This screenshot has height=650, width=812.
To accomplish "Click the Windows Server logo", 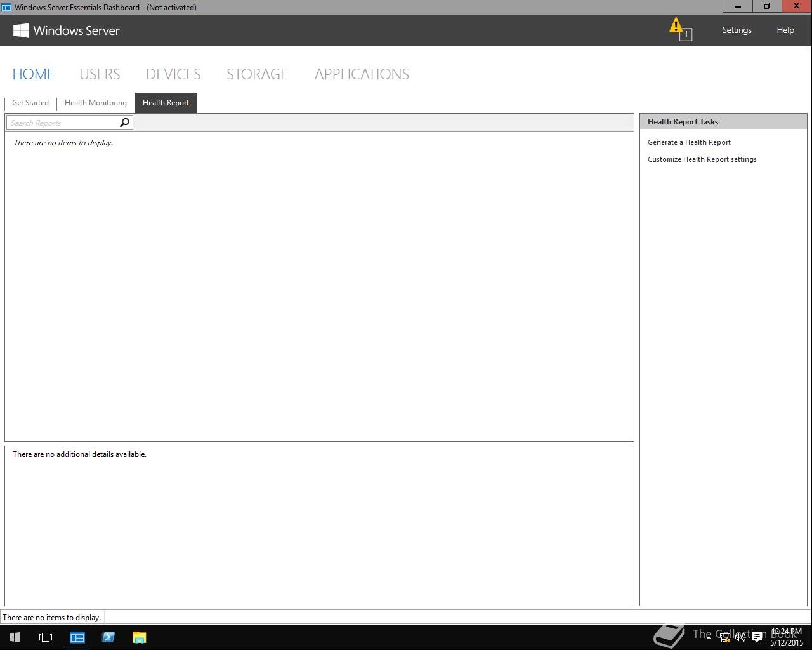I will click(x=67, y=30).
